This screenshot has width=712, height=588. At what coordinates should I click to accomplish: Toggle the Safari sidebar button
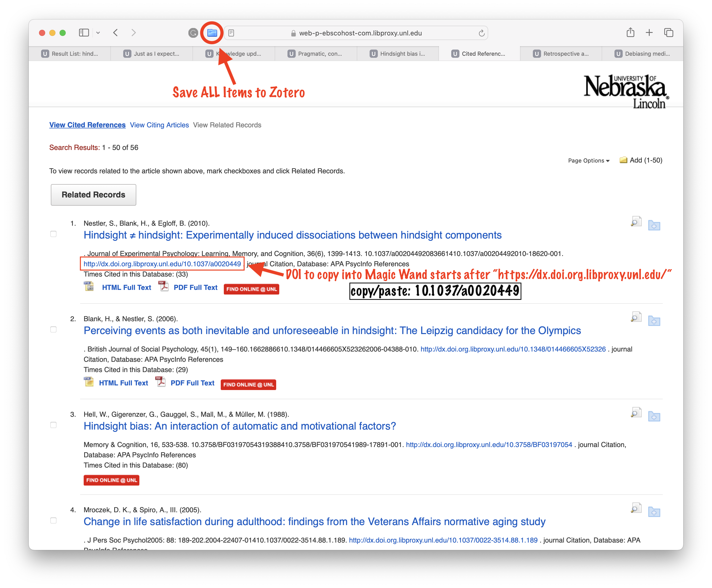coord(84,33)
